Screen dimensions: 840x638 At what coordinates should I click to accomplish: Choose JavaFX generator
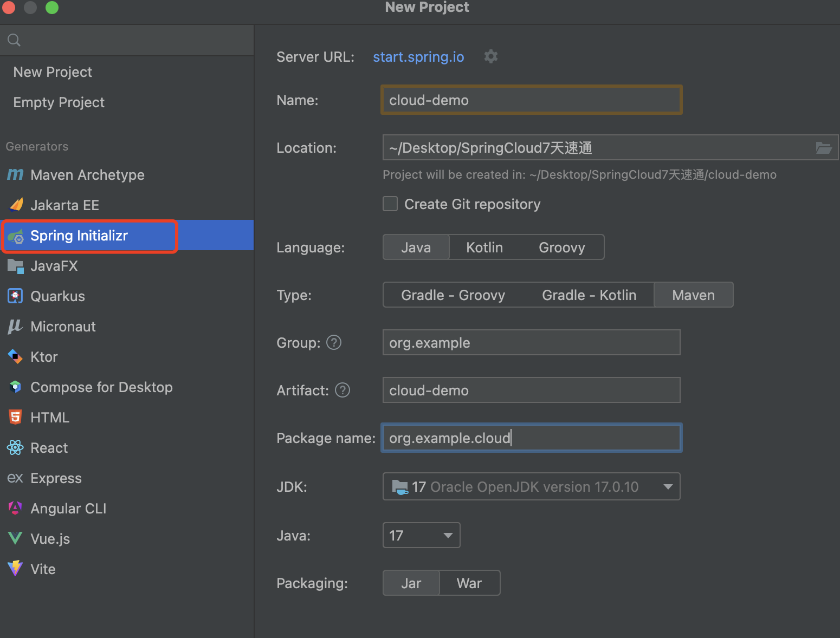coord(127,265)
